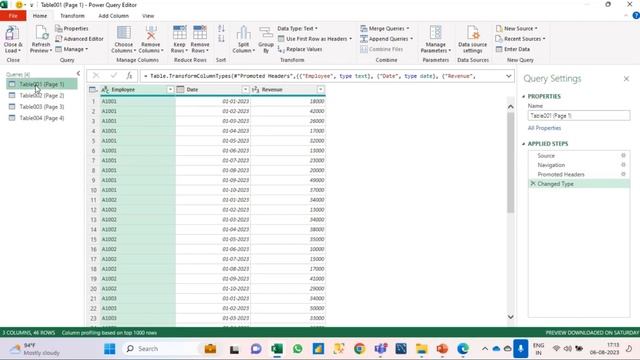
Task: Click the Remove Columns icon
Action: point(151,33)
